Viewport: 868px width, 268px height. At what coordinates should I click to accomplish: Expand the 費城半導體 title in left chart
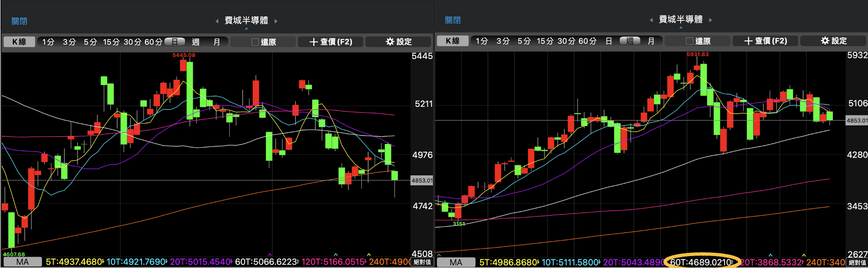[246, 21]
